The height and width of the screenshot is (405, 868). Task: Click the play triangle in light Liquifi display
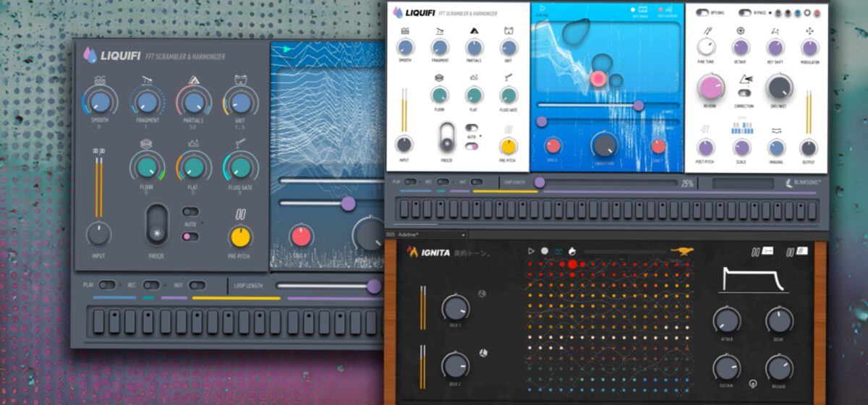click(x=542, y=9)
